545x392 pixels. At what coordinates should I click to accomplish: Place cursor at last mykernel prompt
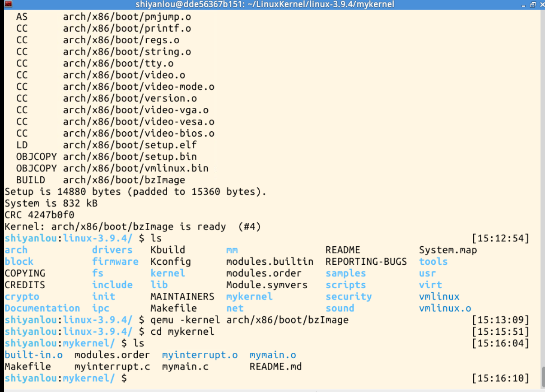(x=131, y=378)
